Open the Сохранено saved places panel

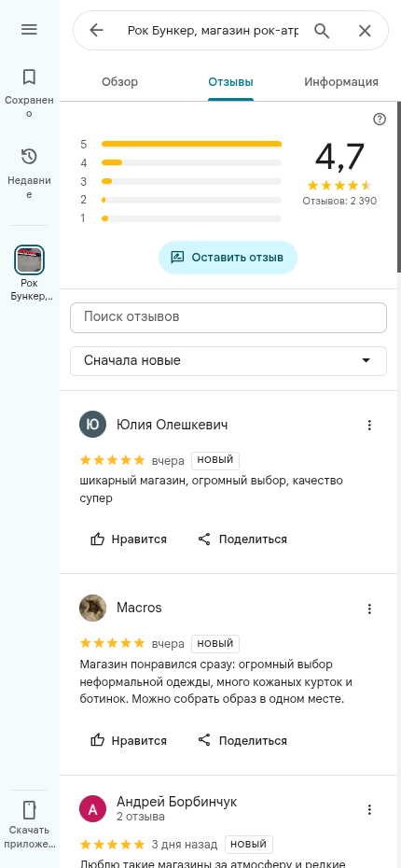pyautogui.click(x=29, y=92)
